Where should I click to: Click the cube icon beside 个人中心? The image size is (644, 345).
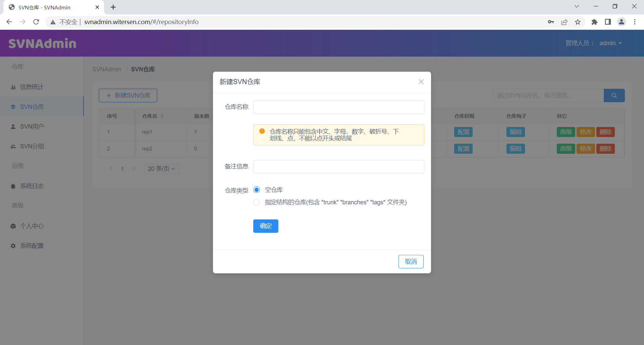tap(13, 226)
